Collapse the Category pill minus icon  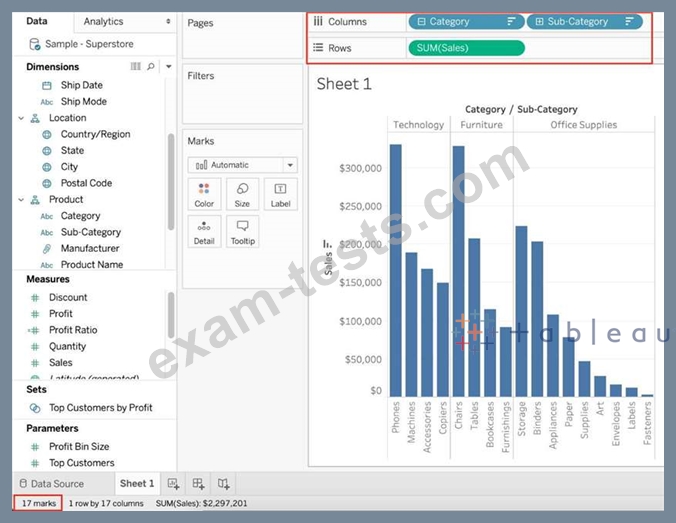(422, 22)
